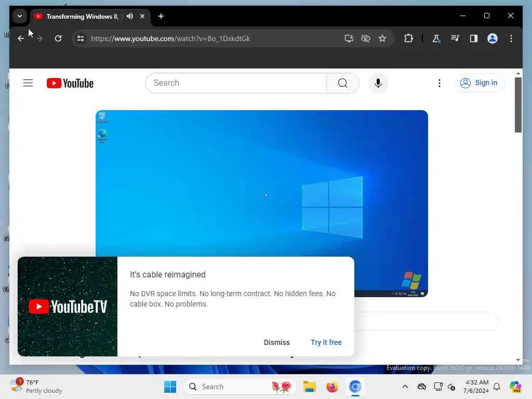Click the volume tray icon
This screenshot has height=399, width=532.
coord(451,387)
